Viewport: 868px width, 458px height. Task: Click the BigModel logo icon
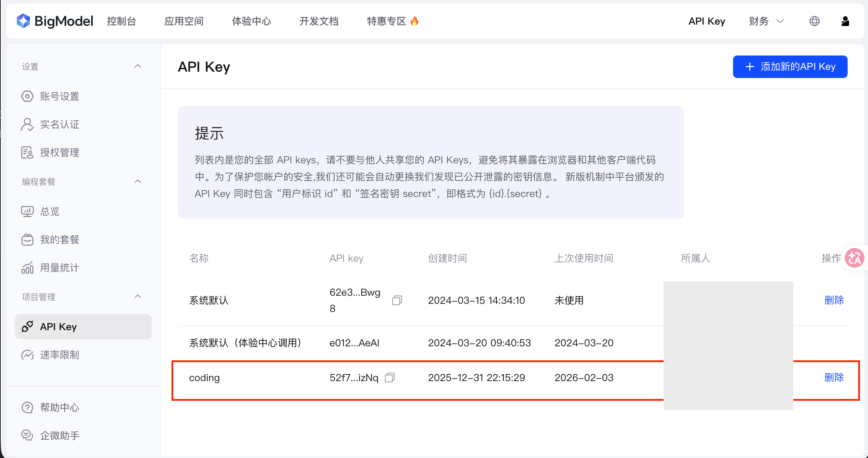pos(23,21)
